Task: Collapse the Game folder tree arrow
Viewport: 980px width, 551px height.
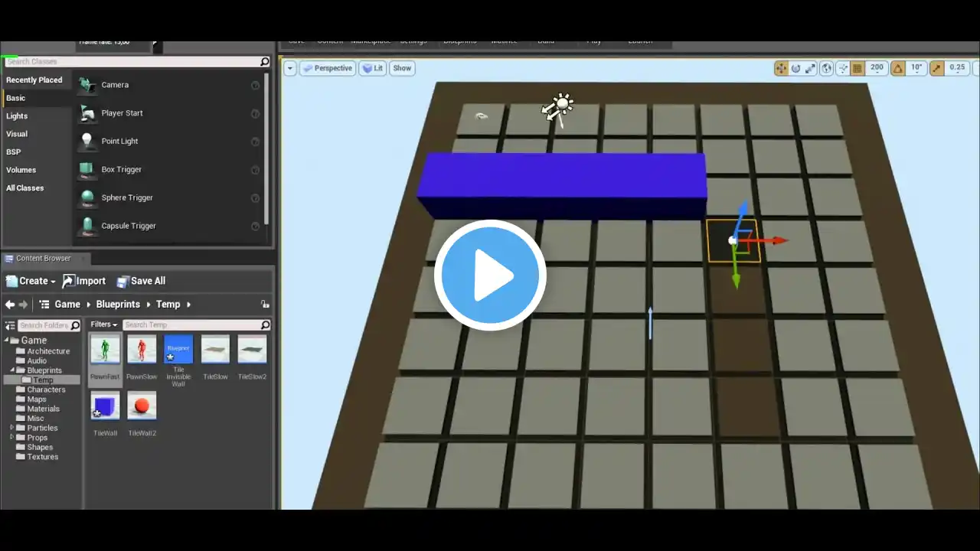Action: pos(7,341)
